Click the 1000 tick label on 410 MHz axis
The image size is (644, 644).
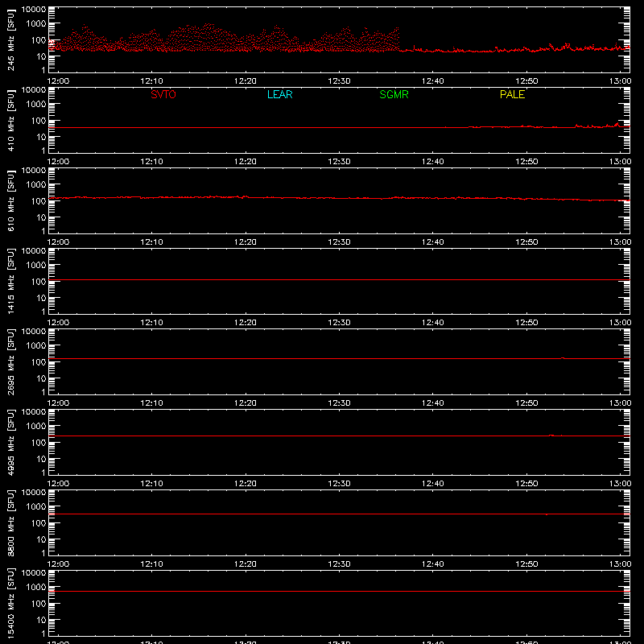36,105
